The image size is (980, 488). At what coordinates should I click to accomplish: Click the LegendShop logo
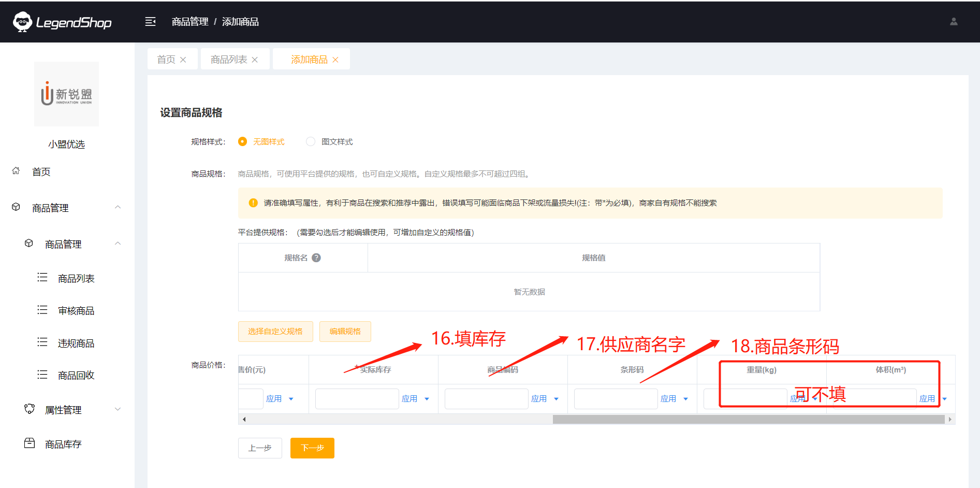tap(63, 22)
